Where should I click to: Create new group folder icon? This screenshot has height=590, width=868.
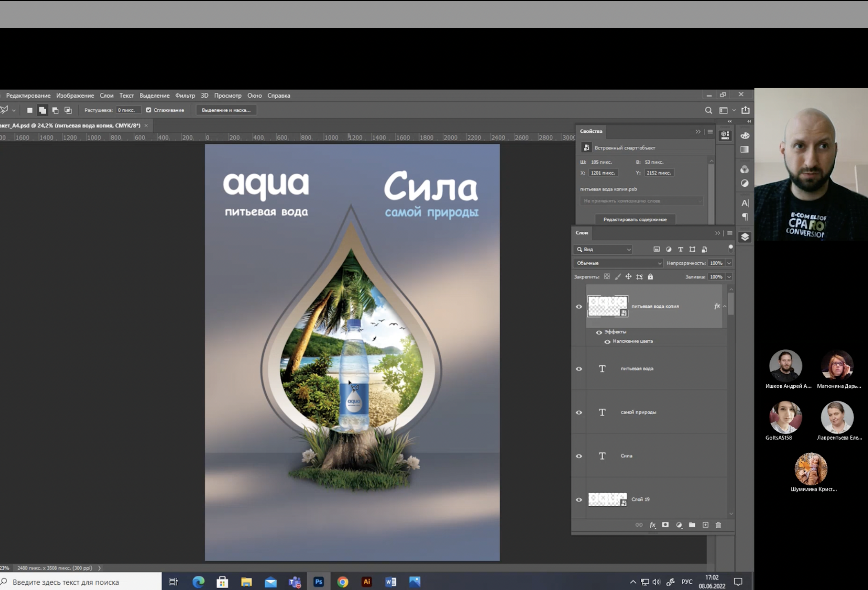tap(692, 525)
